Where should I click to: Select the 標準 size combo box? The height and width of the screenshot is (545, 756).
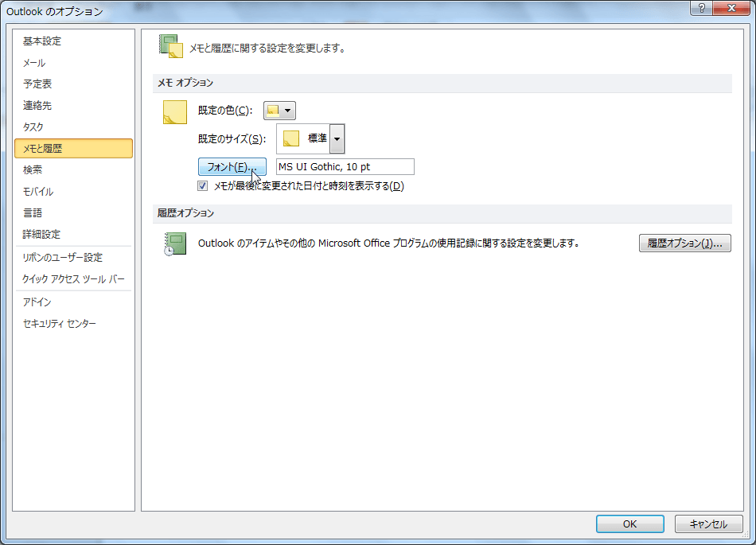click(310, 138)
